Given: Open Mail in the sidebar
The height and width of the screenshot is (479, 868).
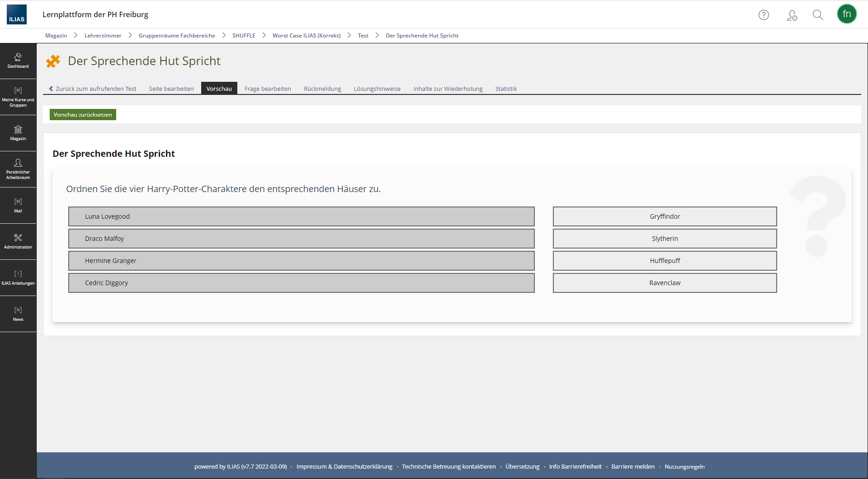Looking at the screenshot, I should point(18,205).
